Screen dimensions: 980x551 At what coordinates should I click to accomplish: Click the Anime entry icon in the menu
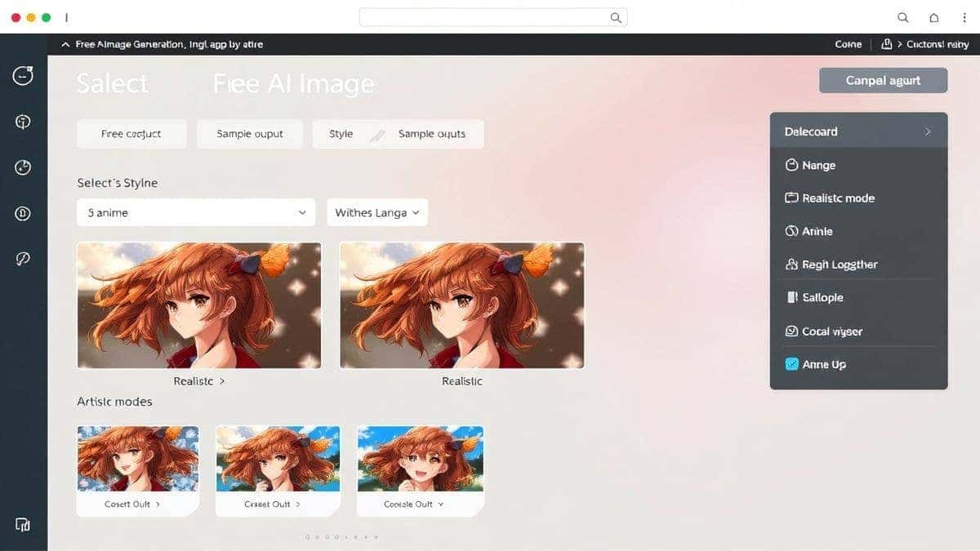pyautogui.click(x=791, y=231)
